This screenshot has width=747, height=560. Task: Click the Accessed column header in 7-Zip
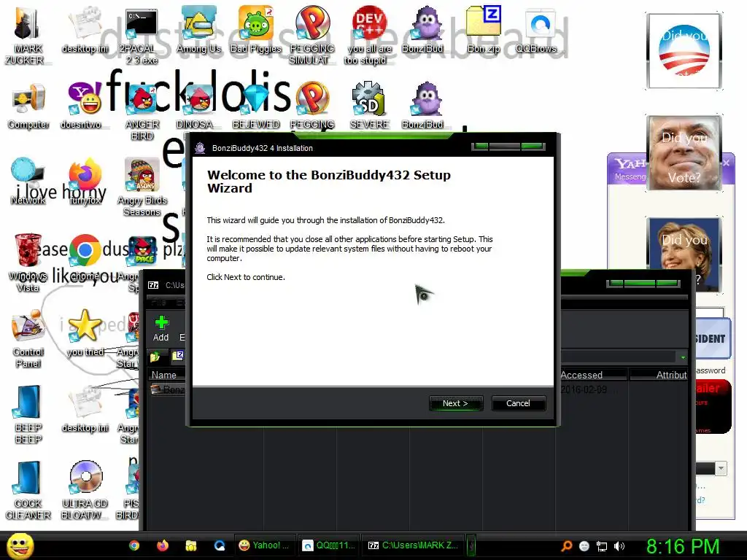click(592, 375)
